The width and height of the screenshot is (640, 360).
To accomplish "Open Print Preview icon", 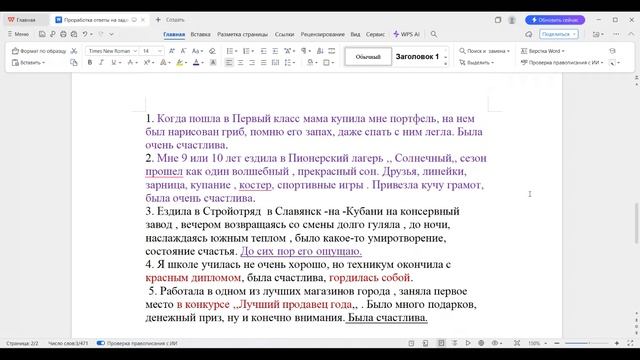I will (74, 34).
